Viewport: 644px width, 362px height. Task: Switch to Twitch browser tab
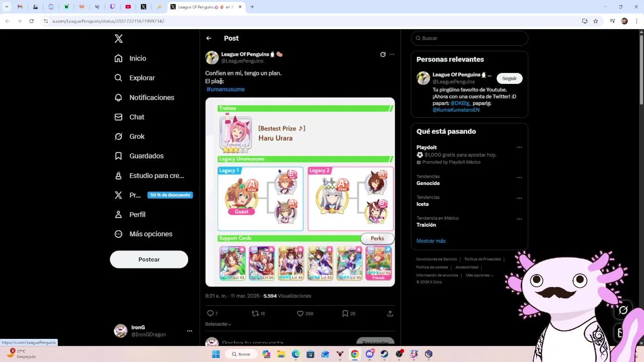point(113,7)
